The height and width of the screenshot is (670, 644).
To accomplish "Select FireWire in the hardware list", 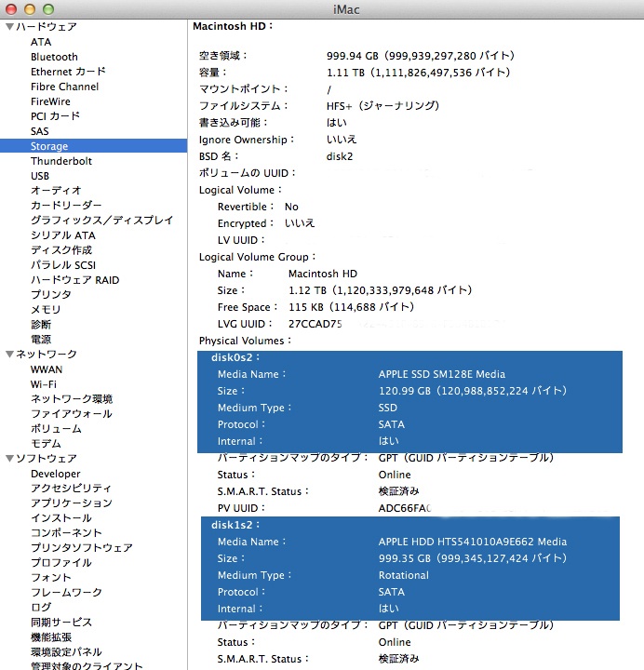I will pyautogui.click(x=50, y=101).
